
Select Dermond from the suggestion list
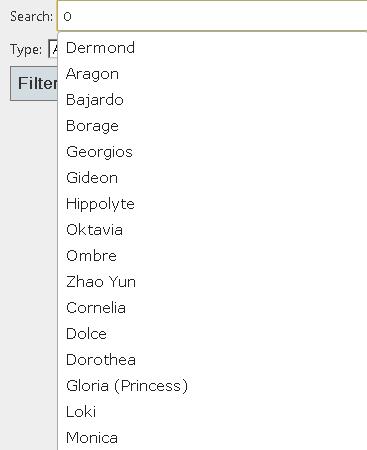coord(212,48)
